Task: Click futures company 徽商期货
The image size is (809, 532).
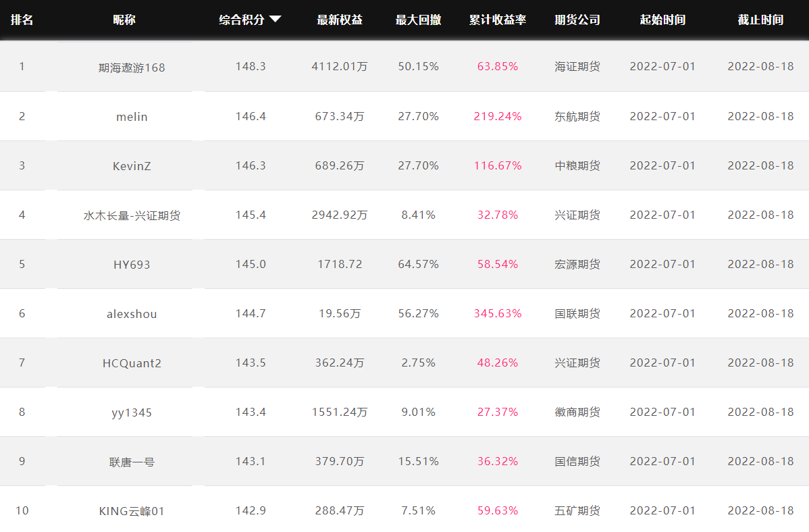Action: coord(577,412)
